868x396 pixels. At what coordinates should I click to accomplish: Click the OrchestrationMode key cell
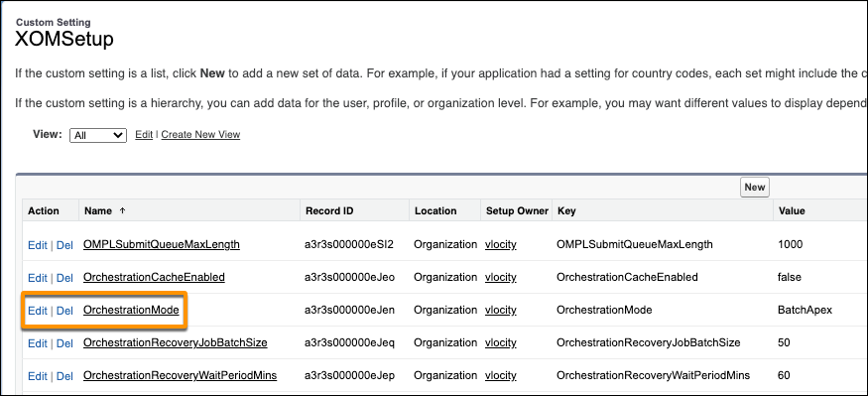click(x=604, y=311)
